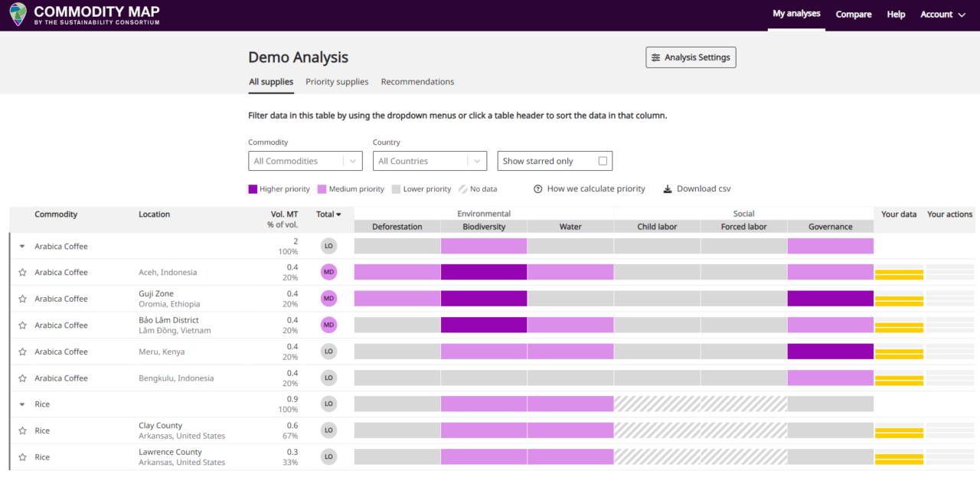
Task: Star the Bengkulu, Indonesia coffee supply
Action: (x=22, y=378)
